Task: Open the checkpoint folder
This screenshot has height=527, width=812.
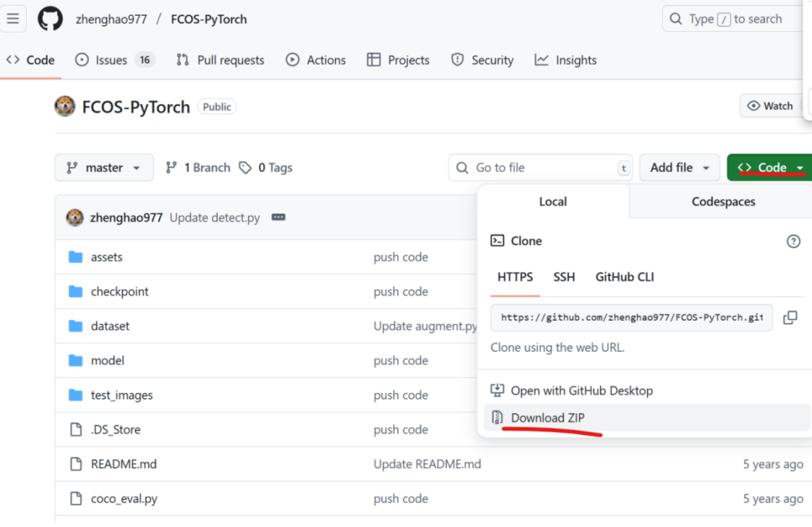Action: [120, 292]
